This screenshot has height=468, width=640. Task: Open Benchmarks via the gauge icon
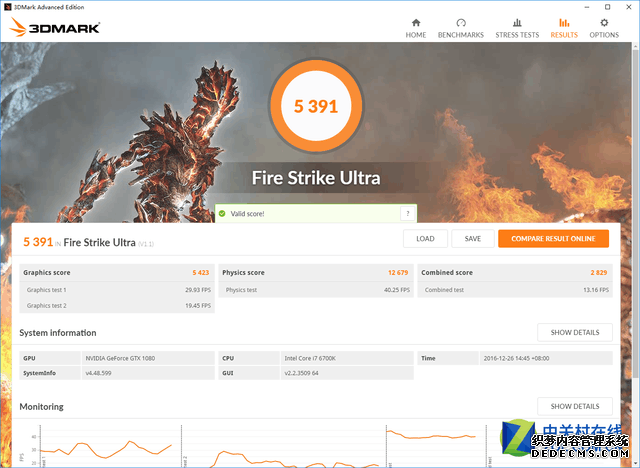coord(461,22)
